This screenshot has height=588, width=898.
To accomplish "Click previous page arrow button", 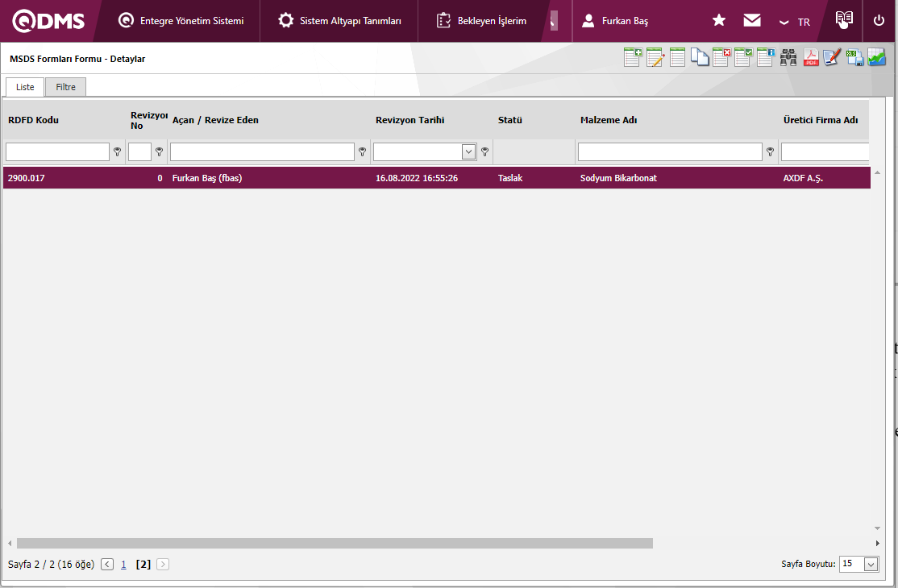I will (107, 564).
